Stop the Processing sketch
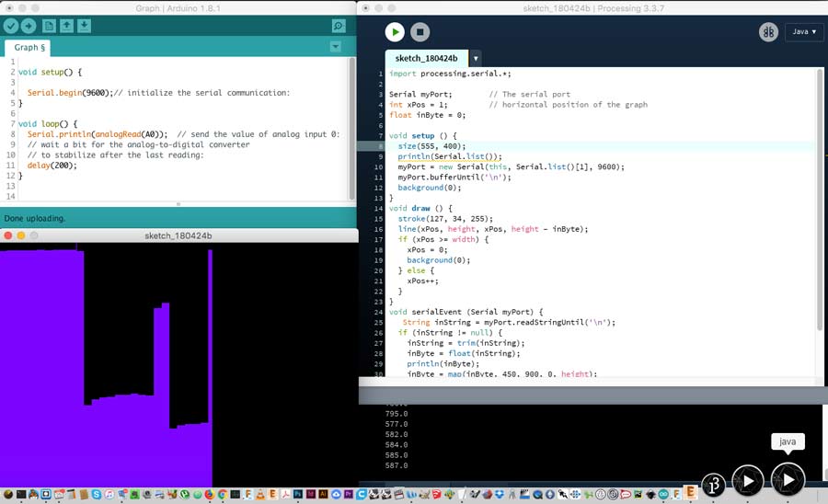This screenshot has height=504, width=828. 420,32
